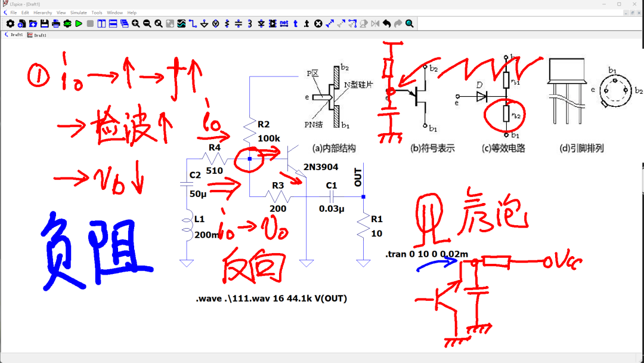Open the Help menu

(131, 13)
